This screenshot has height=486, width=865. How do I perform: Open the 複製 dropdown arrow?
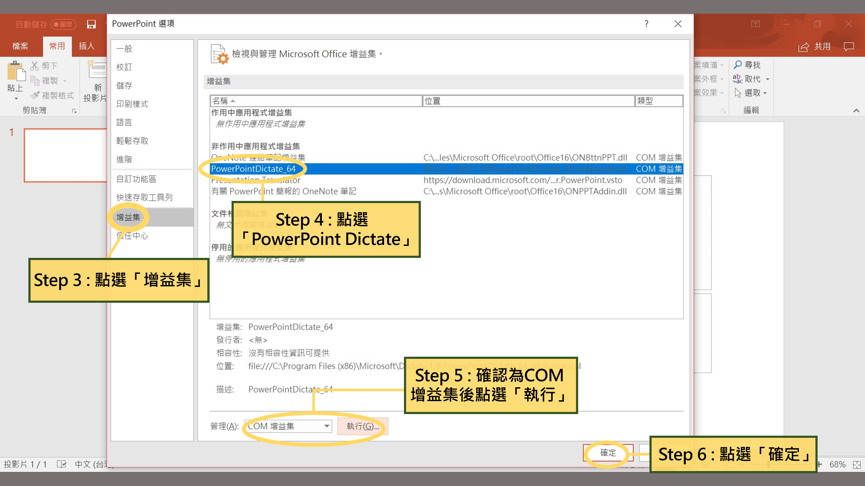[x=65, y=81]
